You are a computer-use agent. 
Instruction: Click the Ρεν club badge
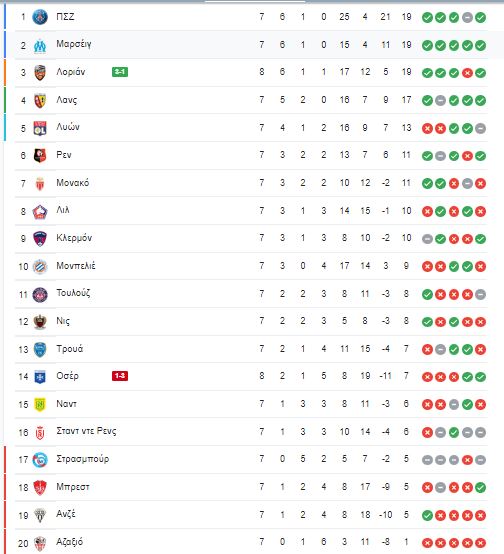coord(40,155)
